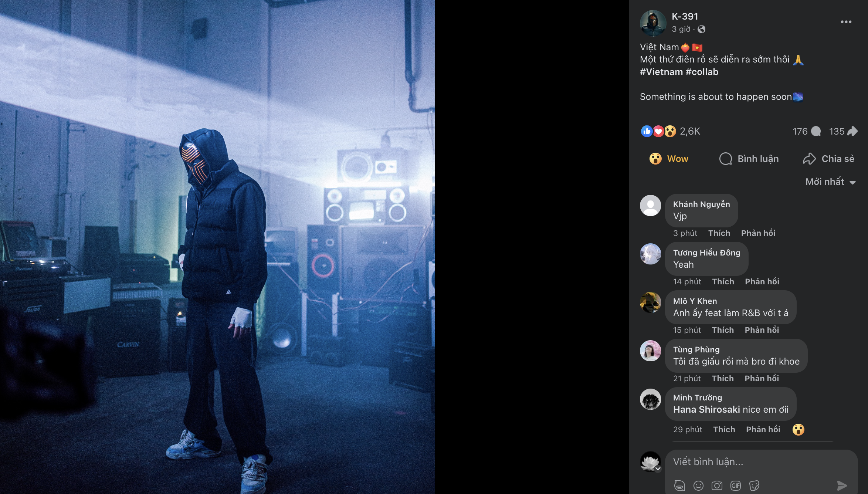Like Tùng Phùng's comment via Thích
The height and width of the screenshot is (494, 868).
[x=723, y=379]
